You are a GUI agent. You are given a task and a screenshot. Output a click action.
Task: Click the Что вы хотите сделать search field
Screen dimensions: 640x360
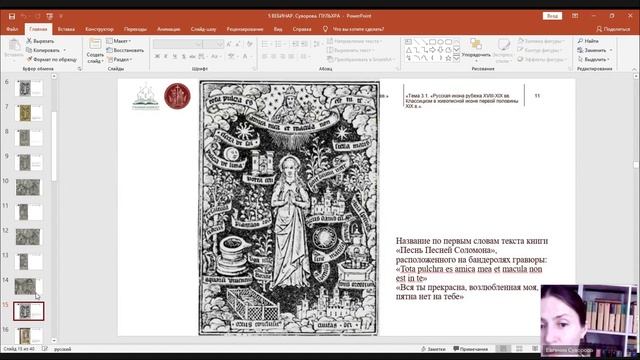click(358, 29)
